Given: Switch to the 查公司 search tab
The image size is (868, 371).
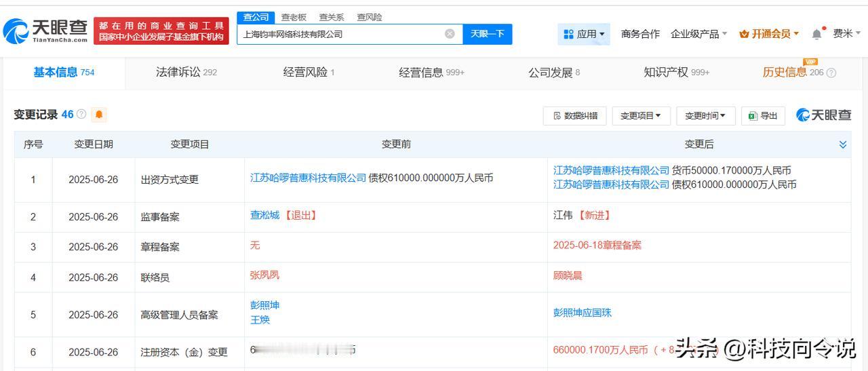Looking at the screenshot, I should tap(256, 18).
